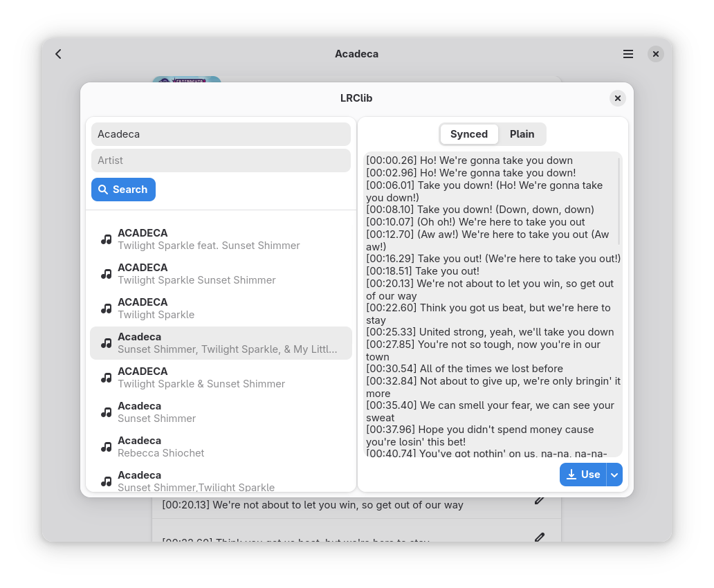The width and height of the screenshot is (714, 588).
Task: Click the Acadeca window title
Action: (x=356, y=54)
